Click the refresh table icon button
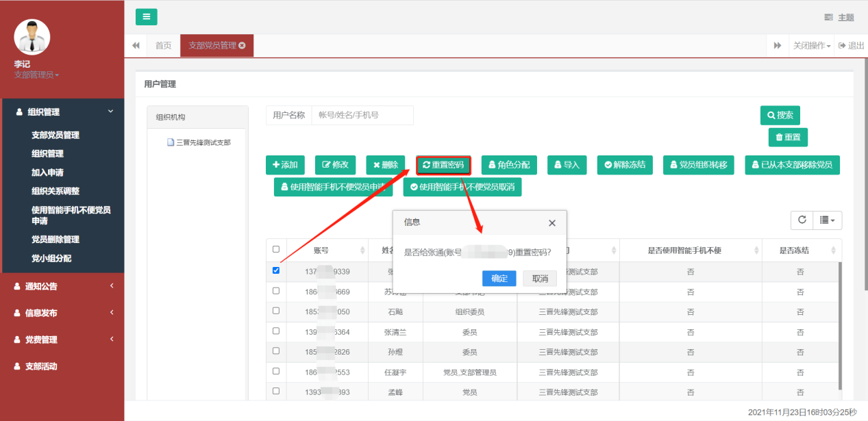 point(801,220)
